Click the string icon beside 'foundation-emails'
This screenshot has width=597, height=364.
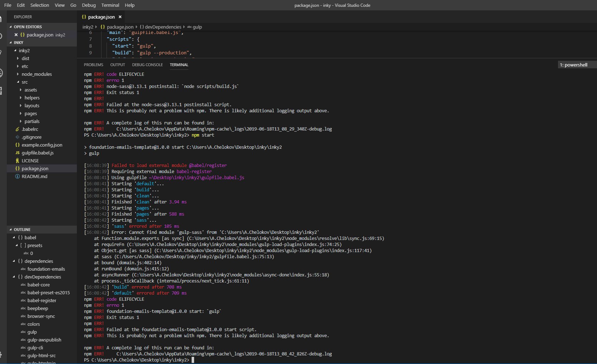(x=23, y=269)
